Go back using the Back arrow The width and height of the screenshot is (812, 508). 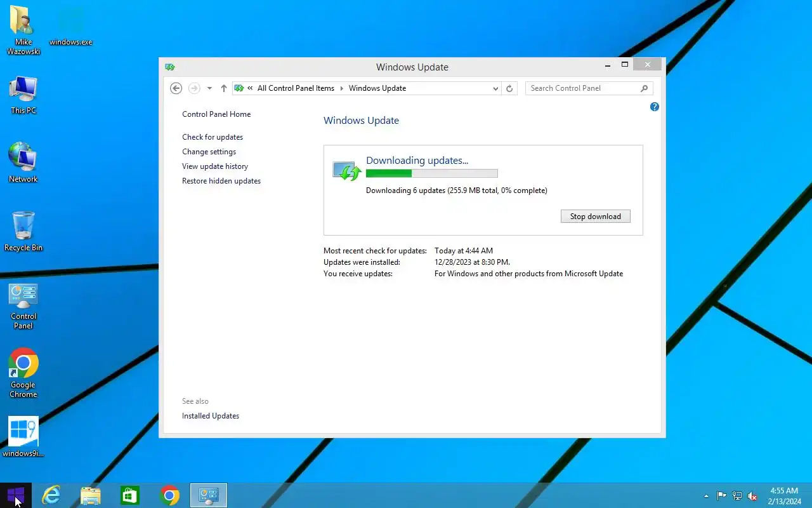click(x=176, y=88)
